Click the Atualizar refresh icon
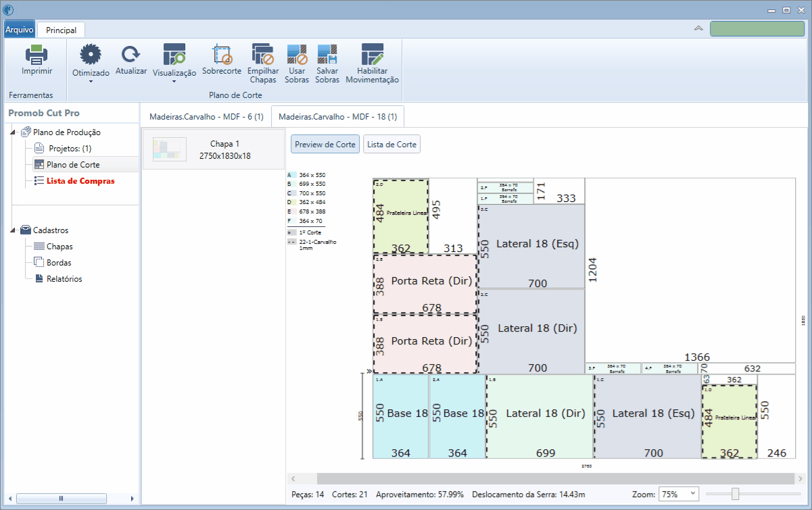The width and height of the screenshot is (812, 510). point(130,54)
